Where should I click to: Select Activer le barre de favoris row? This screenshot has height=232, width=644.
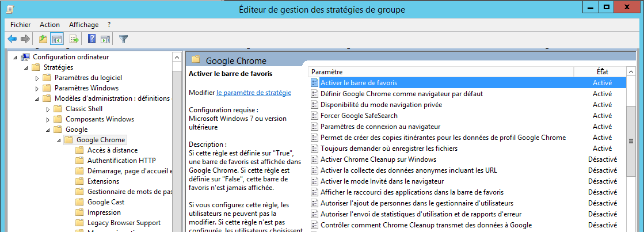467,83
